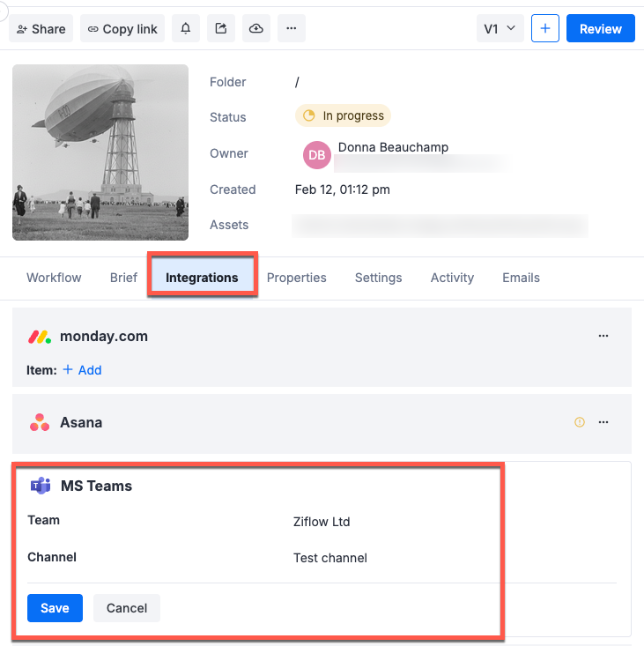Click the MS Teams logo icon
This screenshot has height=646, width=644.
coord(41,486)
